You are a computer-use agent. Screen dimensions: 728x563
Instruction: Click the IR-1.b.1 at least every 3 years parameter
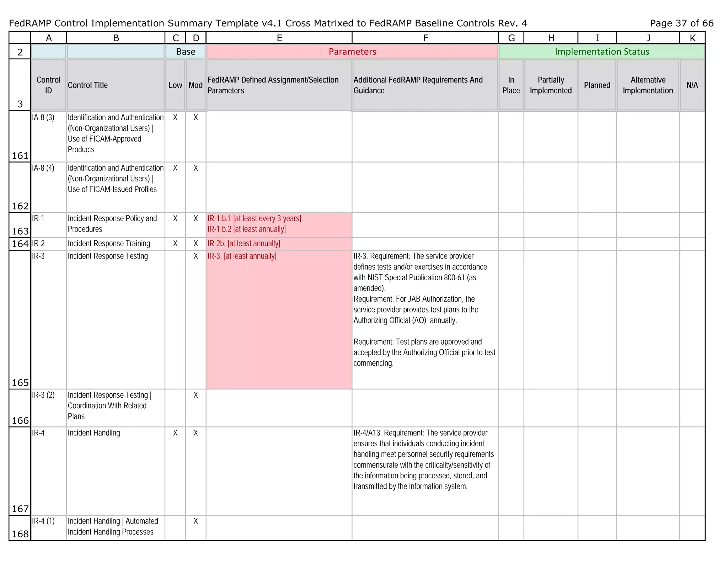pyautogui.click(x=254, y=218)
